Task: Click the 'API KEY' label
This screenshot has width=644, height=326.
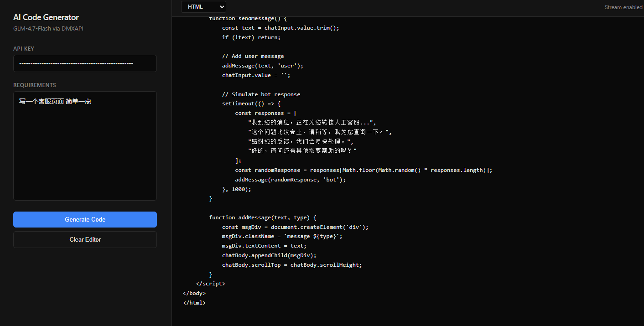Action: [x=24, y=49]
